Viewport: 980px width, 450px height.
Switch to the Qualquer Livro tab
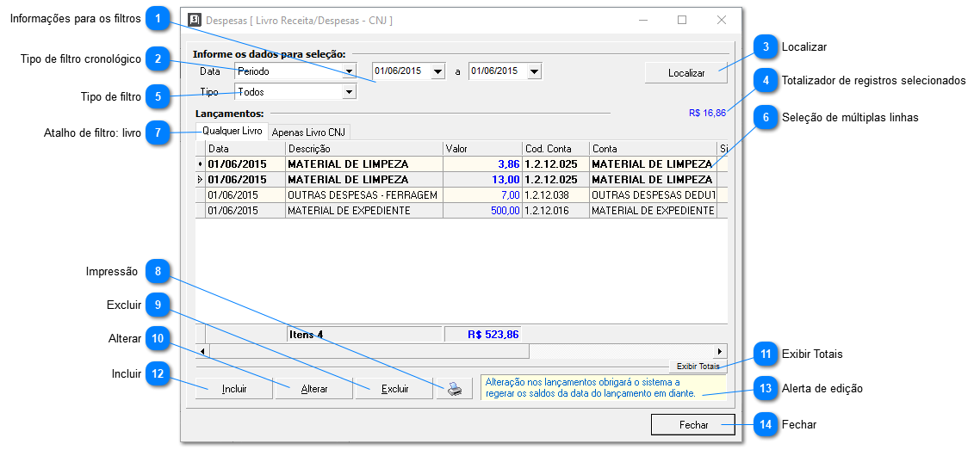232,131
